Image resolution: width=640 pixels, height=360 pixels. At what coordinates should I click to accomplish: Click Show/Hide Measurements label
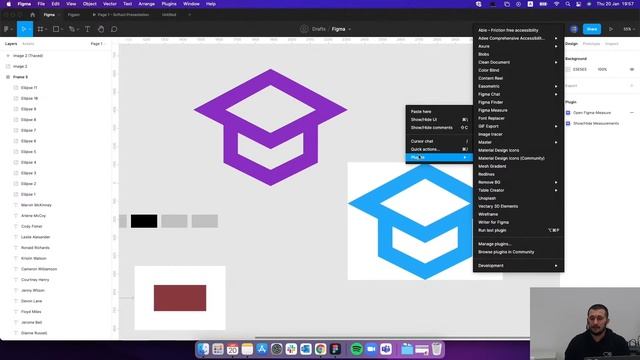pyautogui.click(x=596, y=123)
